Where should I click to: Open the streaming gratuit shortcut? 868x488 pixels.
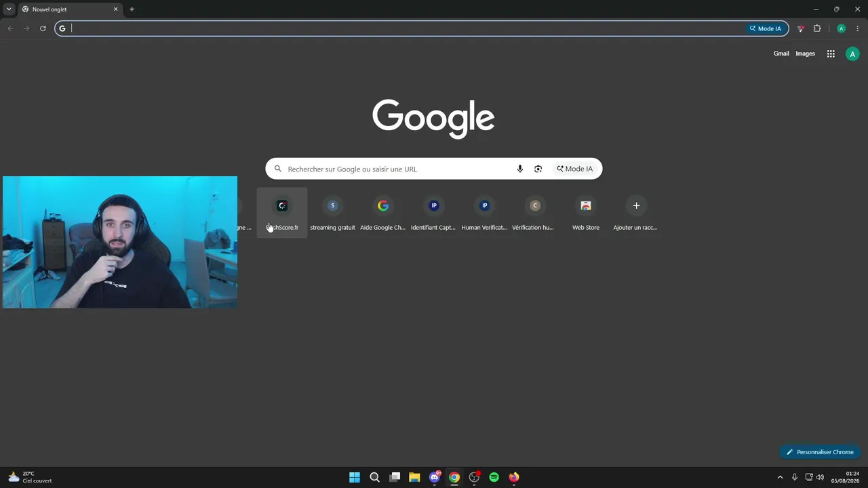click(332, 212)
